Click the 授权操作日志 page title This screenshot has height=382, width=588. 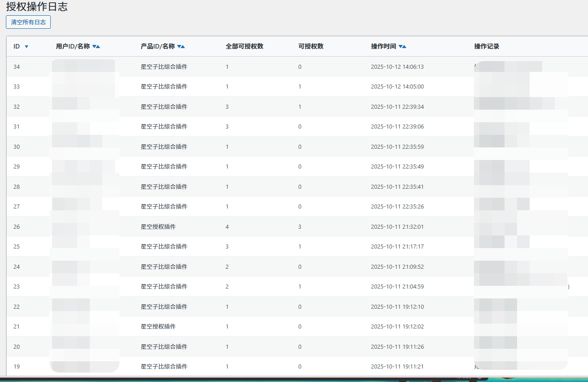[x=37, y=7]
